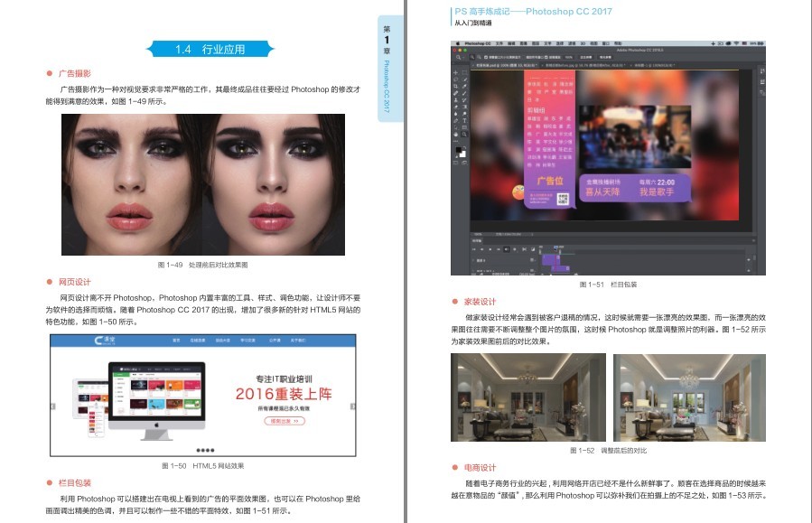Viewport: 812px width, 523px height.
Task: Click the left living-room interior image
Action: pos(528,397)
